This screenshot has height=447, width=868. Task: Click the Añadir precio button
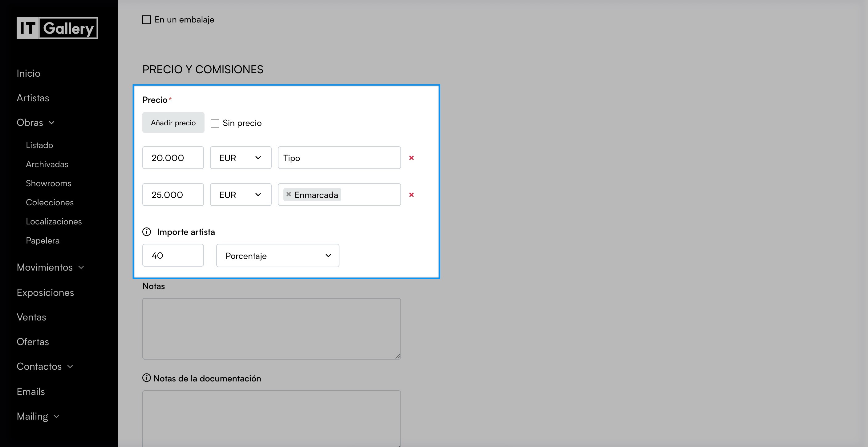point(173,123)
